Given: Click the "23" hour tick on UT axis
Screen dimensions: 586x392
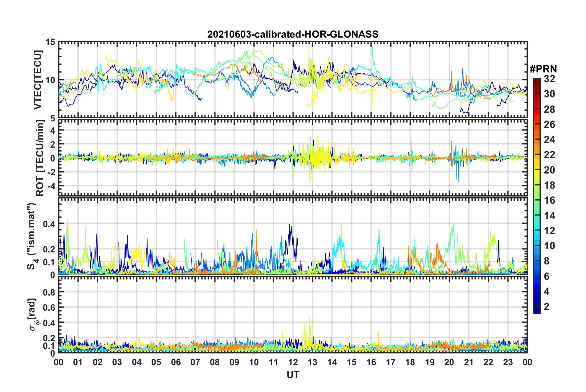Looking at the screenshot, I should click(x=508, y=362).
